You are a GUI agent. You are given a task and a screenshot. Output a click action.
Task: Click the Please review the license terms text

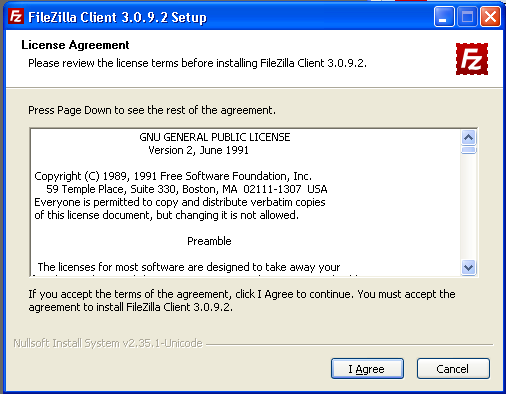[x=197, y=63]
